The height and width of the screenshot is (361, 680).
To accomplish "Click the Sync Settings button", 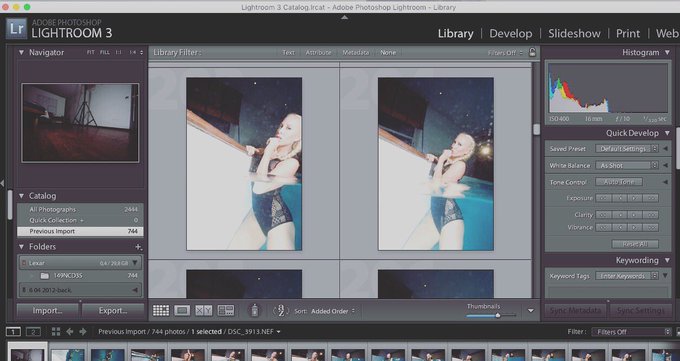I will pos(641,311).
